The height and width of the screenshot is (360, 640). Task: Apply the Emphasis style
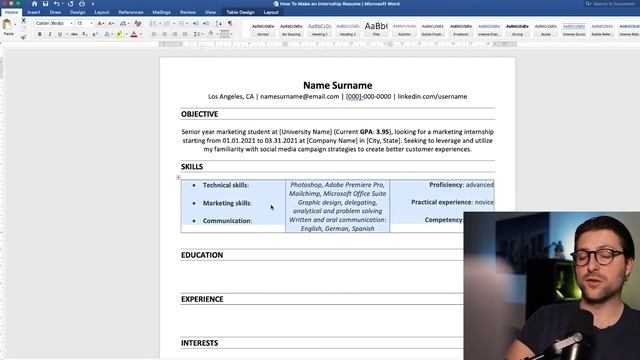(461, 29)
